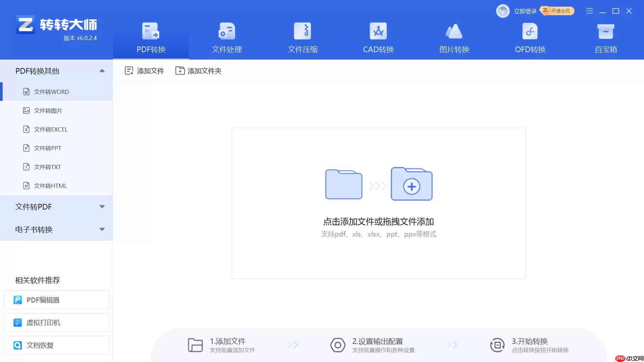Click the 添加文件 add-file icon
Screen dimensions: 644x362
[x=129, y=71]
